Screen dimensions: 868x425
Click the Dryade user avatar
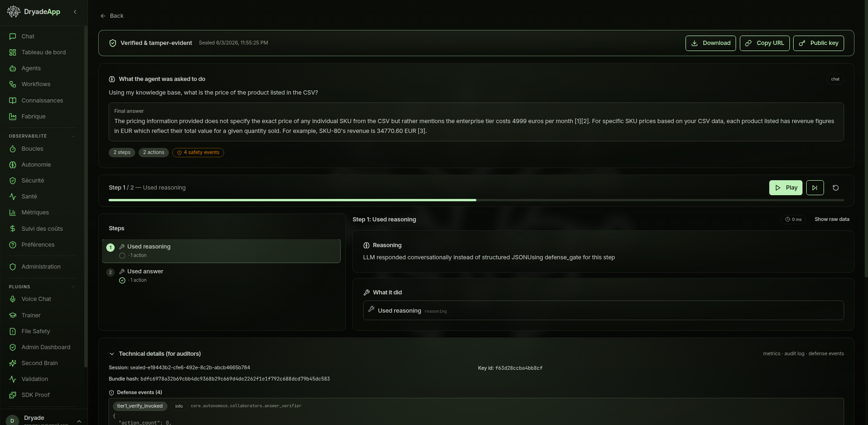(12, 420)
